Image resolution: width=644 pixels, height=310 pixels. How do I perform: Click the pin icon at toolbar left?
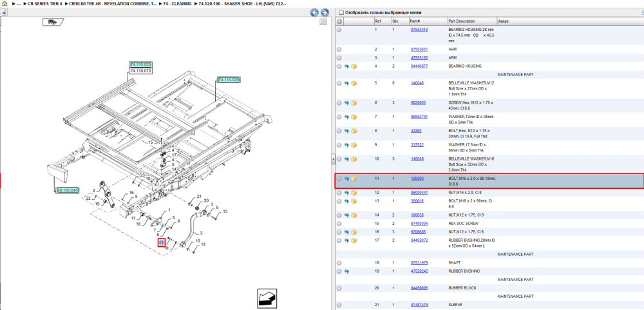click(x=4, y=12)
